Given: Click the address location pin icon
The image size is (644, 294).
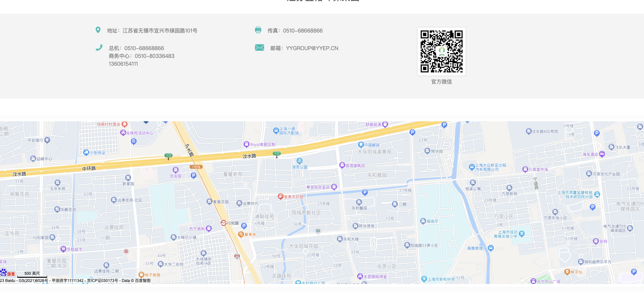Looking at the screenshot, I should pyautogui.click(x=98, y=30).
